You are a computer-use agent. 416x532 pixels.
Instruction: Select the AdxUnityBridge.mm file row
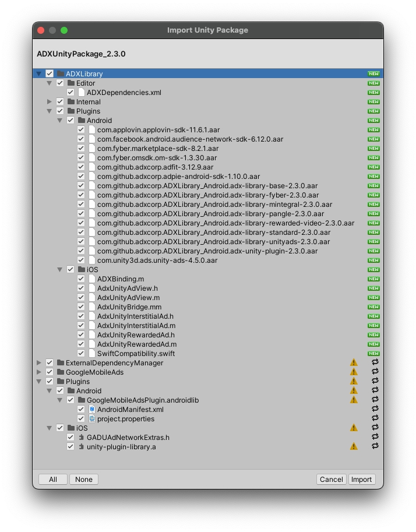click(x=129, y=307)
